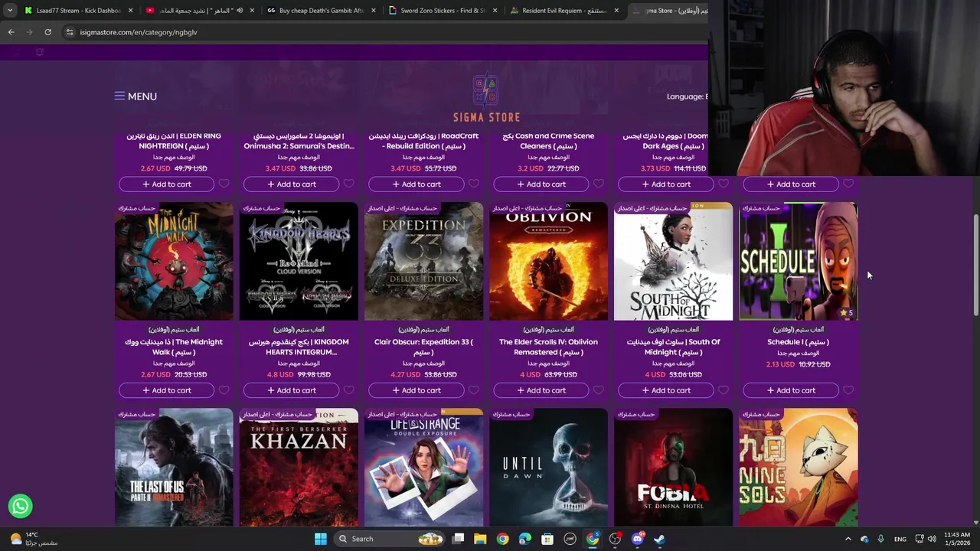The height and width of the screenshot is (551, 980).
Task: Wishlist heart for The Midnight Walk
Action: click(x=224, y=390)
